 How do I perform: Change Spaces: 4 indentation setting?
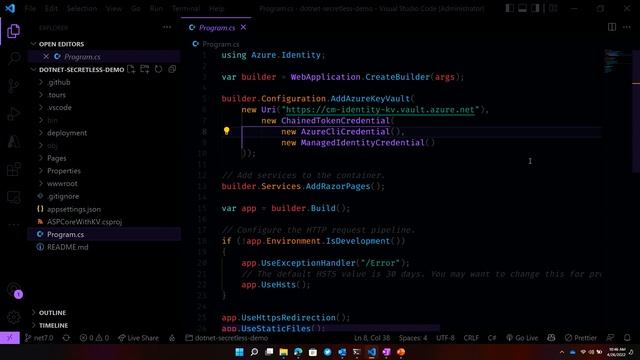click(413, 338)
